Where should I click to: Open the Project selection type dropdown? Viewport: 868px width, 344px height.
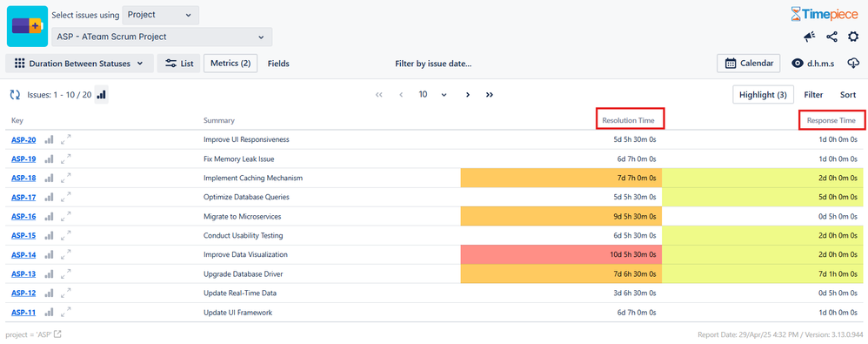(161, 15)
